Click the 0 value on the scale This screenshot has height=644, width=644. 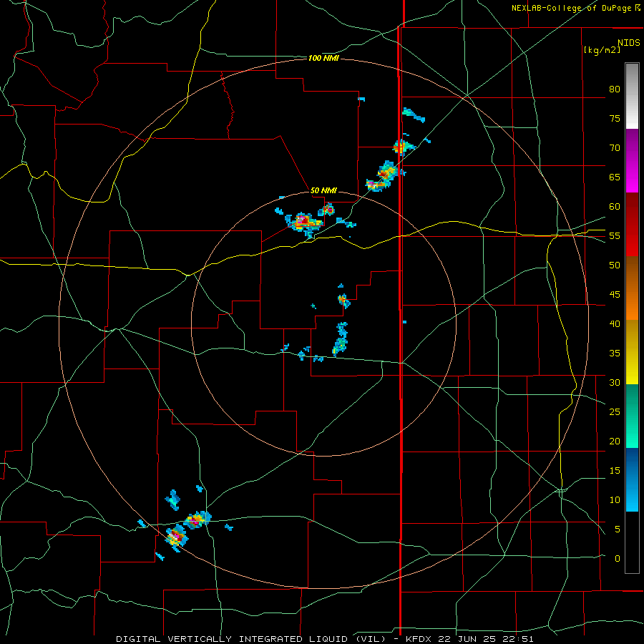pos(618,559)
